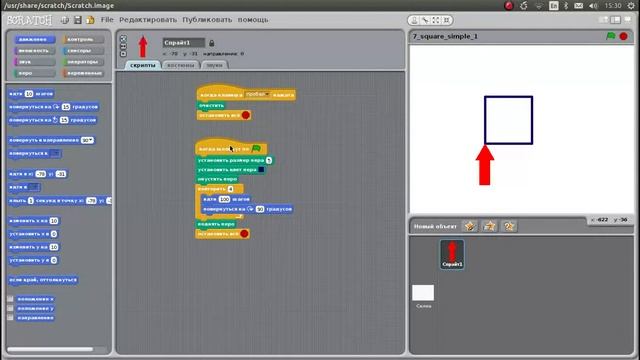Viewport: 640px width, 360px height.
Task: Select the внешность blocks category
Action: tap(34, 51)
